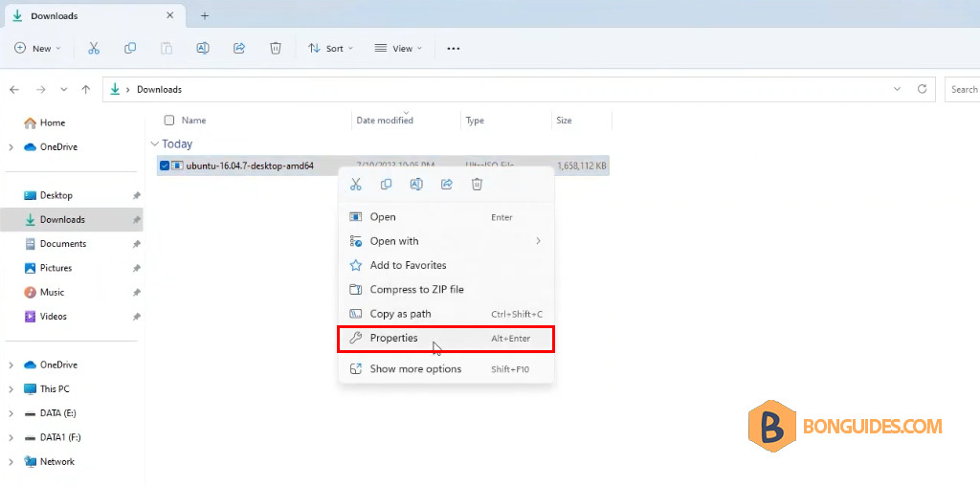The height and width of the screenshot is (486, 980).
Task: Click the Search box
Action: coord(962,89)
